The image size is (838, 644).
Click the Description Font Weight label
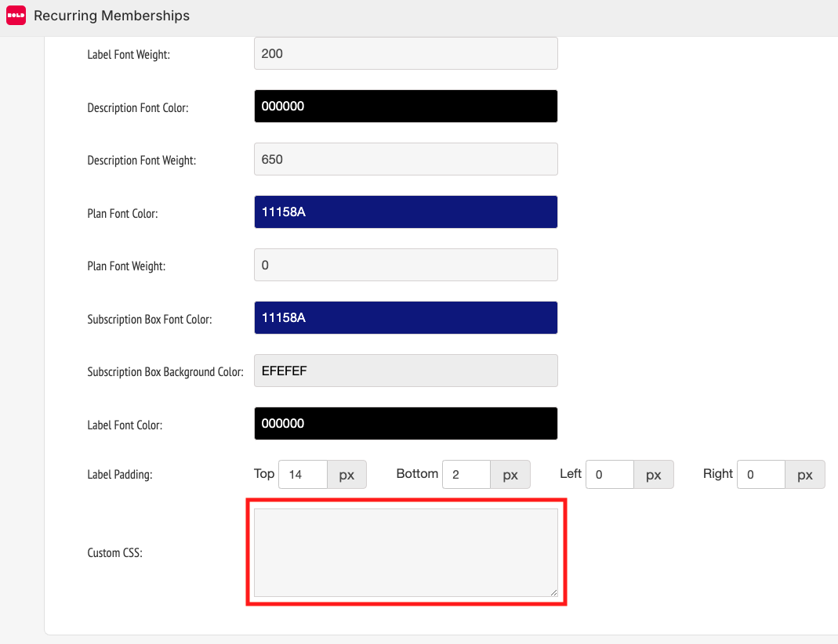click(x=142, y=160)
